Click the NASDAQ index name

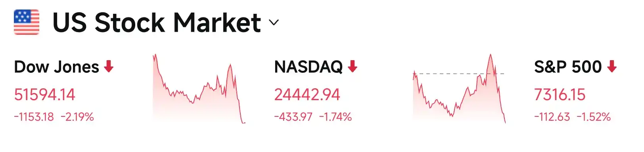(309, 67)
